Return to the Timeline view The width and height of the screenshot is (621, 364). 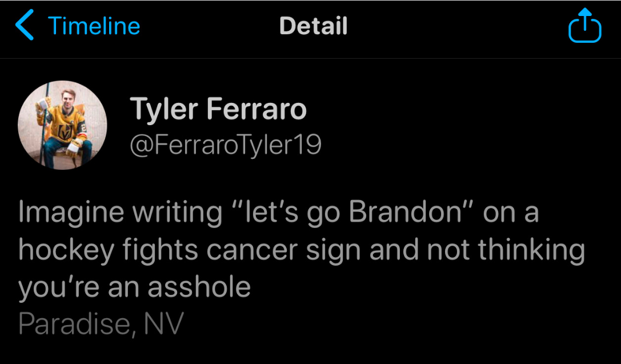pyautogui.click(x=94, y=26)
